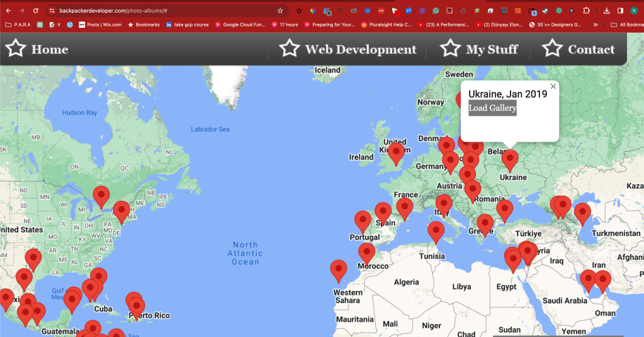
Task: Click the North Atlantic Ocean label
Action: pyautogui.click(x=245, y=253)
